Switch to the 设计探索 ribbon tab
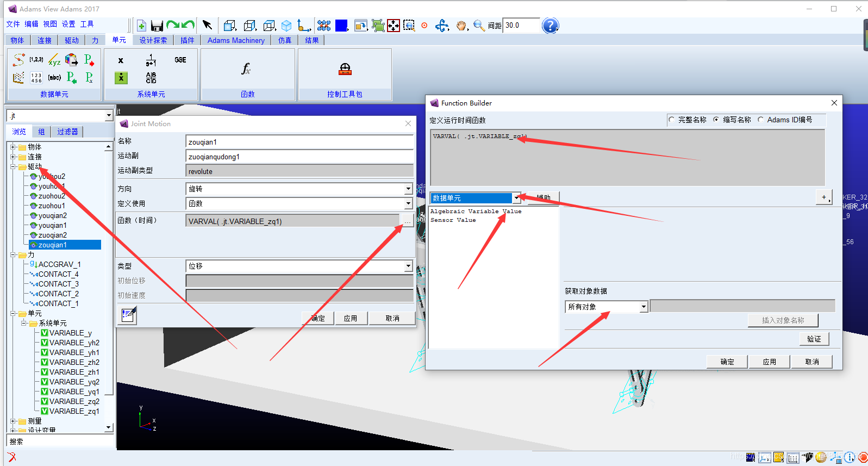 (153, 40)
